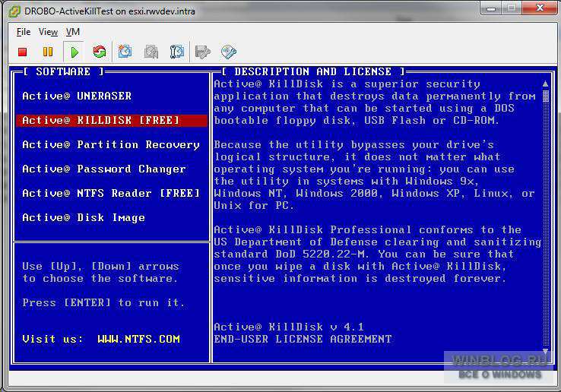Close the DROBO-ActiveKillTest console window
Screen dimensions: 561x392
pyautogui.click(x=539, y=8)
